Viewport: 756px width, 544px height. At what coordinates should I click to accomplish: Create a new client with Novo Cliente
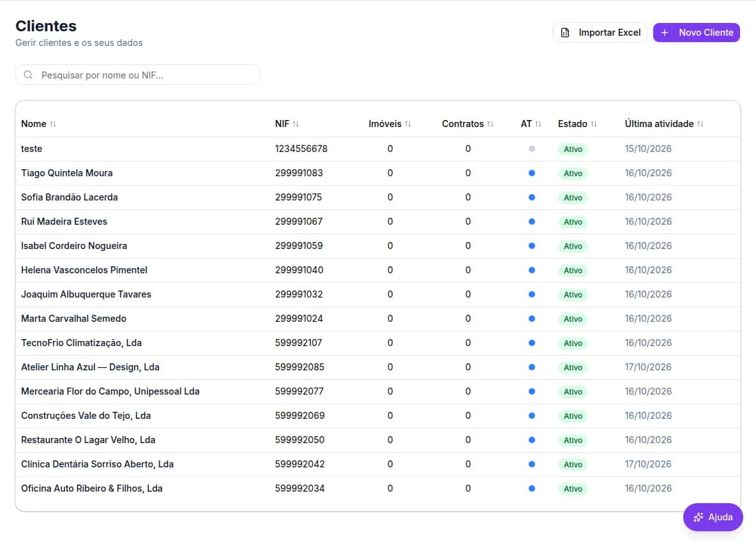tap(697, 33)
